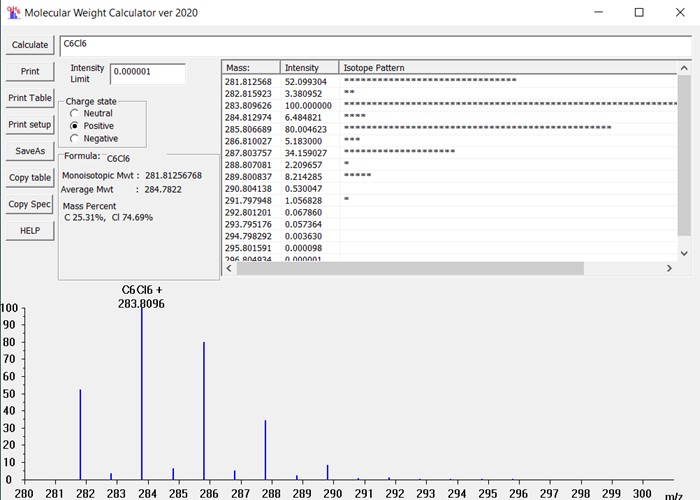Maximize the Molecular Weight Calculator window
Screen dimensions: 700x500
click(x=639, y=12)
